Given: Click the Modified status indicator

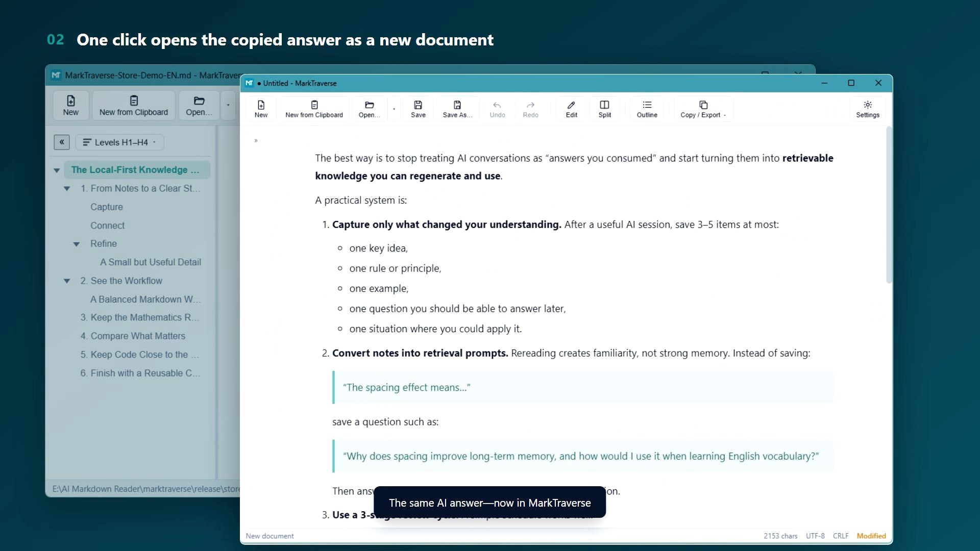Looking at the screenshot, I should tap(871, 536).
